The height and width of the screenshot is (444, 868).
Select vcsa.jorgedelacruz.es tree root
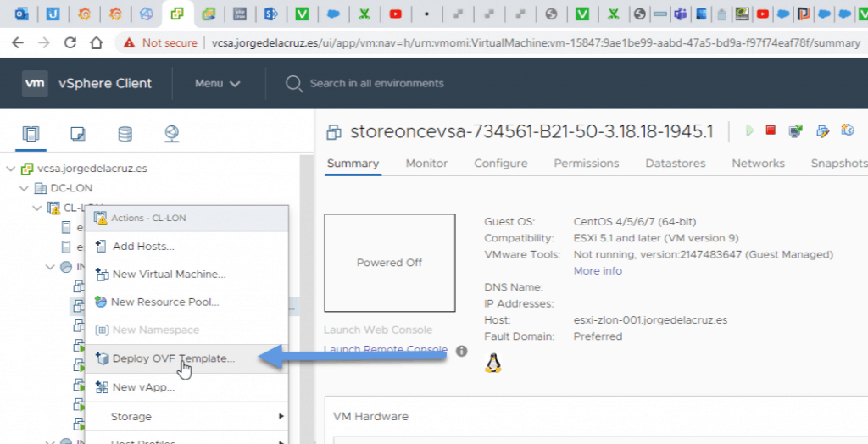[x=92, y=169]
